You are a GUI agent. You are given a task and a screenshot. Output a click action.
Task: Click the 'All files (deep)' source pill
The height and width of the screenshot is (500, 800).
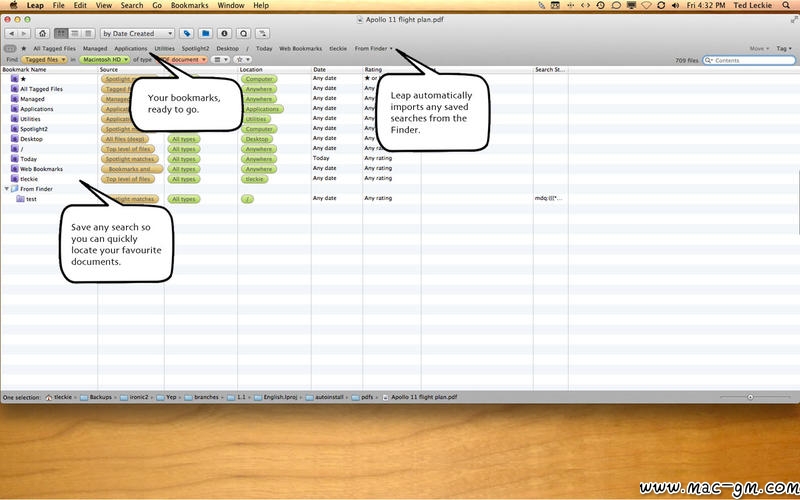click(x=125, y=139)
